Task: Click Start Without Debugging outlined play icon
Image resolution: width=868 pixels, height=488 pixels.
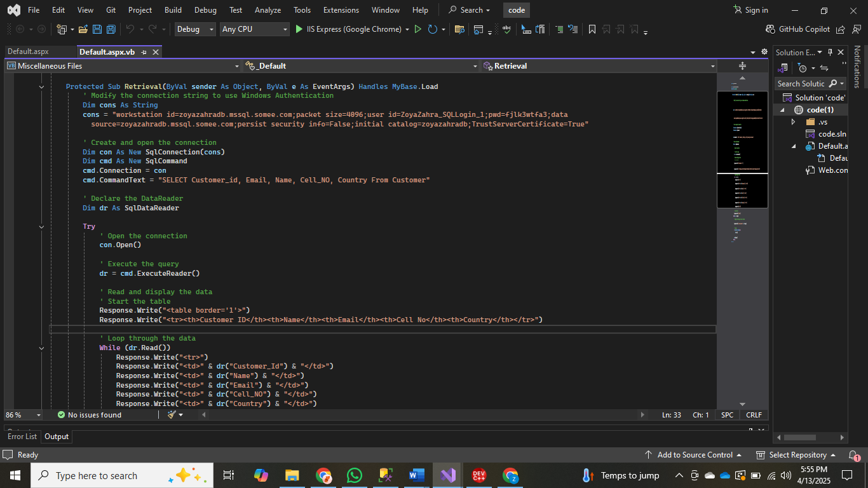Action: pyautogui.click(x=417, y=29)
